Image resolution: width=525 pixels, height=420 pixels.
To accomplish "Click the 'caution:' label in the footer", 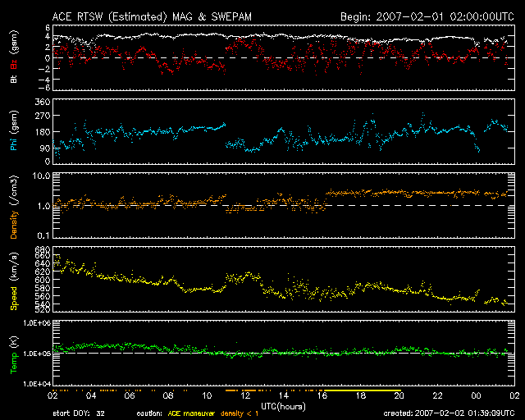I will (x=149, y=413).
